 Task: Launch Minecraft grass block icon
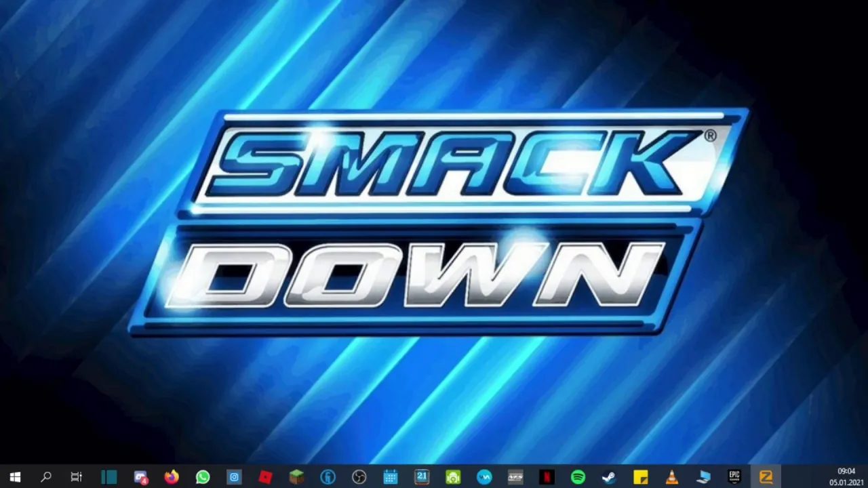click(x=296, y=477)
